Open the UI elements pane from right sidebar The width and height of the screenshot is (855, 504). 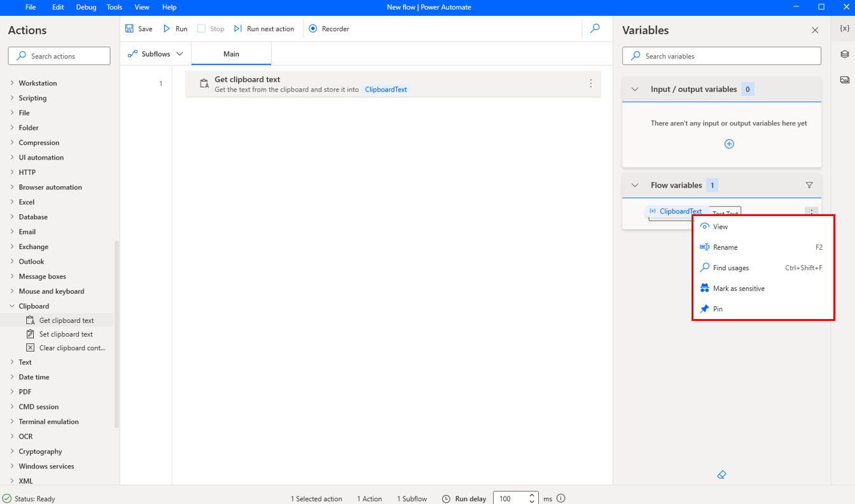click(844, 55)
